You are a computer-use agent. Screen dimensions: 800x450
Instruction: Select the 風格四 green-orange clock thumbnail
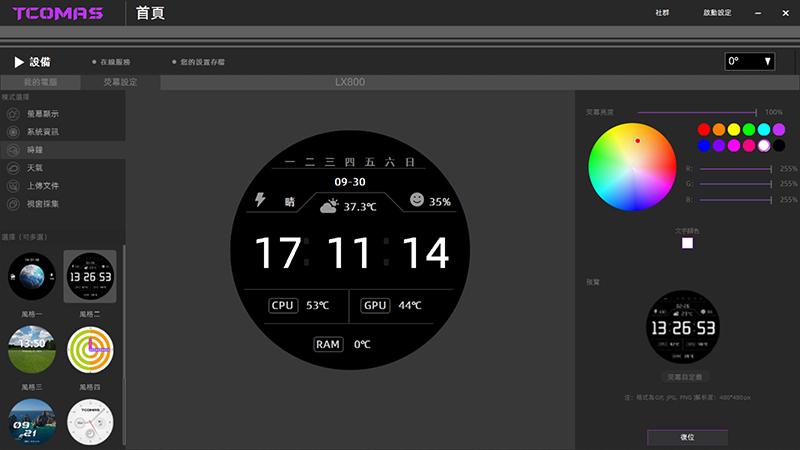tap(90, 349)
